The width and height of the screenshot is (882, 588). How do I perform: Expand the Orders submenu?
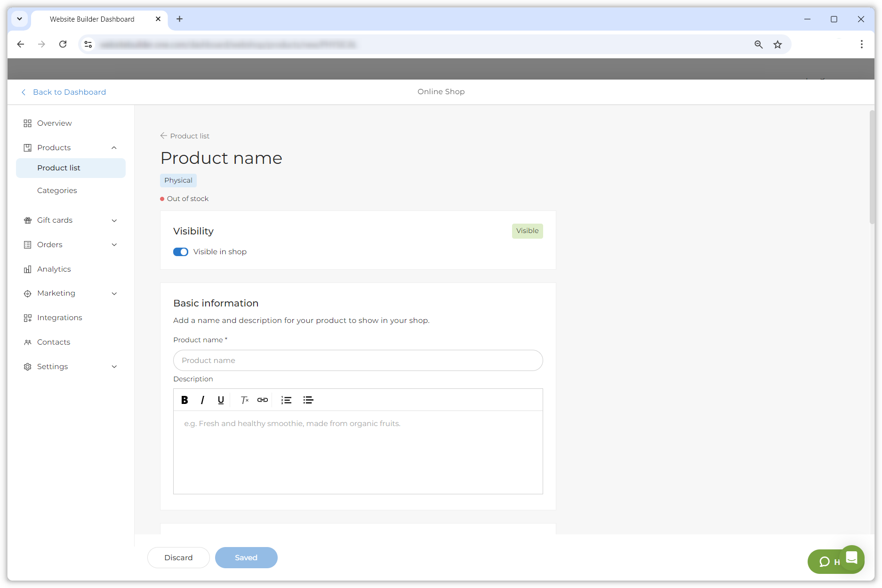tap(114, 245)
